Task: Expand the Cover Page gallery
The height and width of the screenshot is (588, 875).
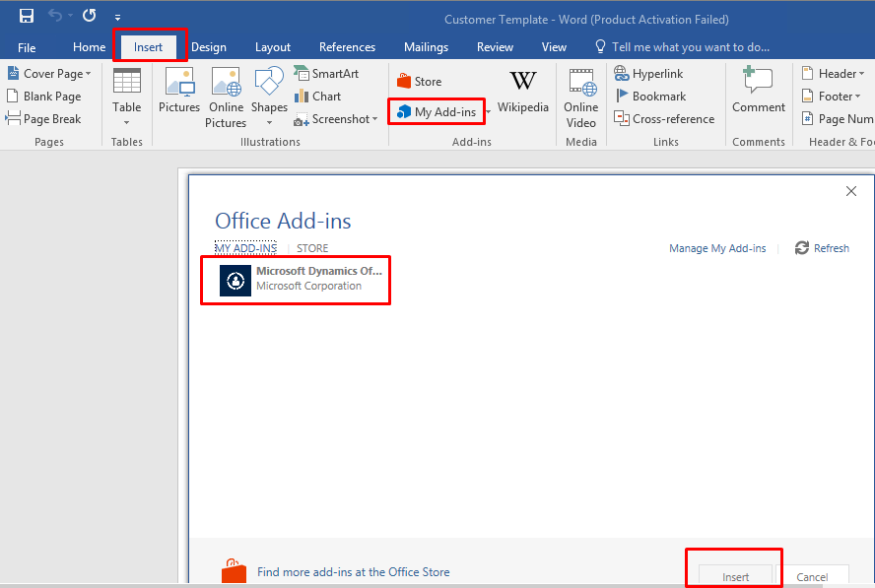Action: click(49, 74)
